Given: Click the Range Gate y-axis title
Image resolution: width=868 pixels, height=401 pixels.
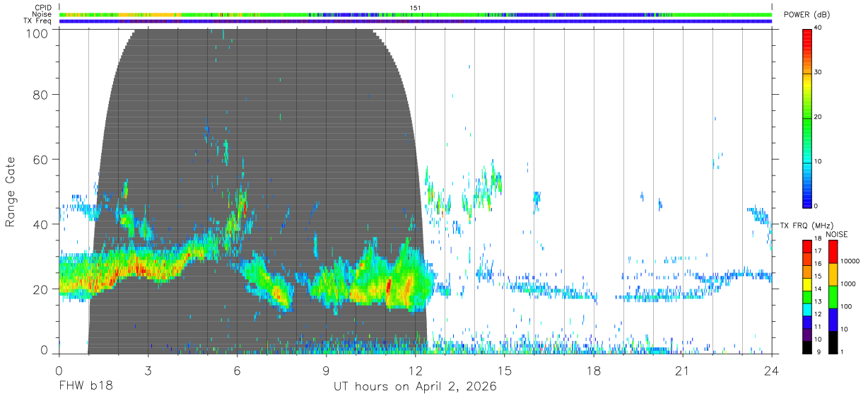Looking at the screenshot, I should tap(11, 192).
